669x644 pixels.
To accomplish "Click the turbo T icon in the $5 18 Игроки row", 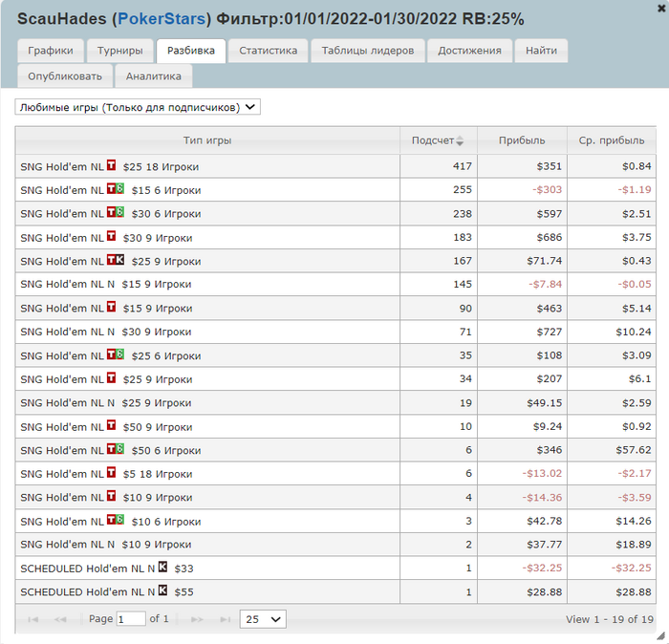I will click(111, 472).
